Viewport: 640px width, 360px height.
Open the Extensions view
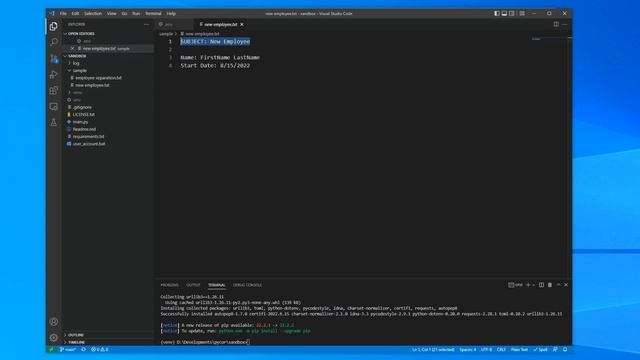tap(53, 90)
